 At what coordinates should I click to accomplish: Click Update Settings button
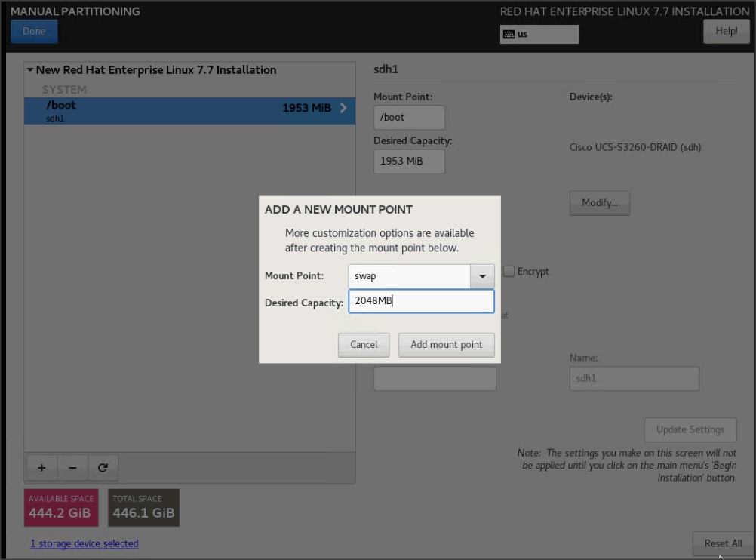[690, 429]
